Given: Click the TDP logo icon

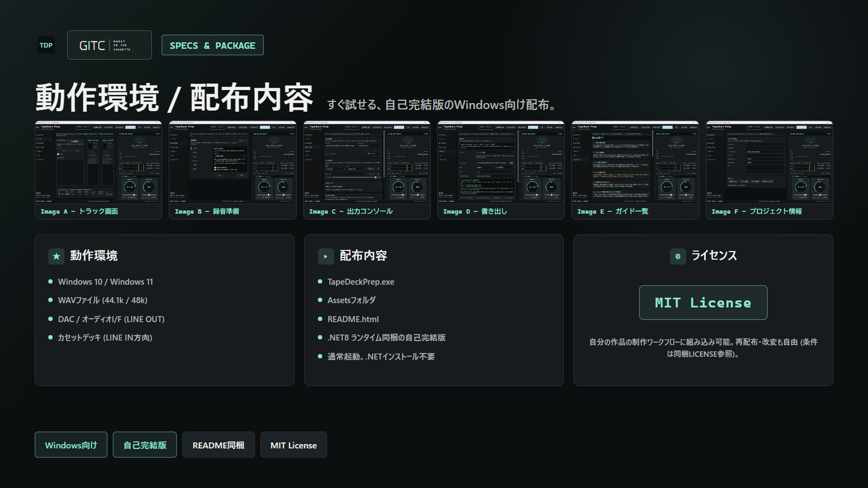Looking at the screenshot, I should click(x=46, y=45).
